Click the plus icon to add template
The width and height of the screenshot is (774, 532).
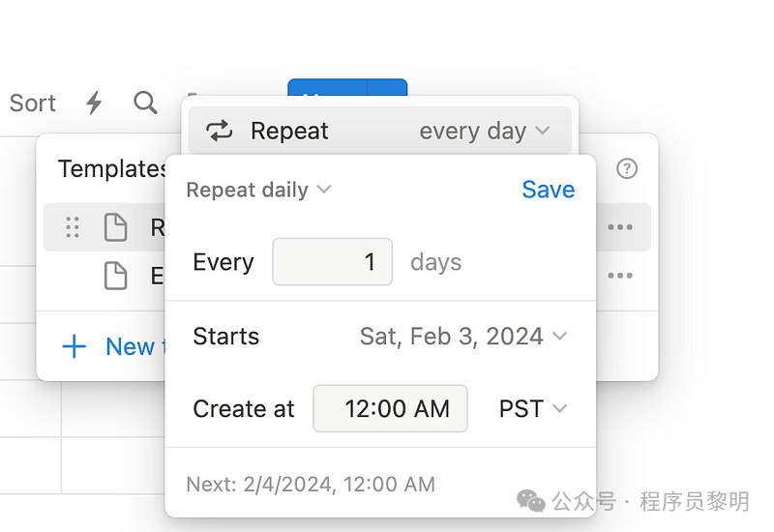(x=74, y=346)
